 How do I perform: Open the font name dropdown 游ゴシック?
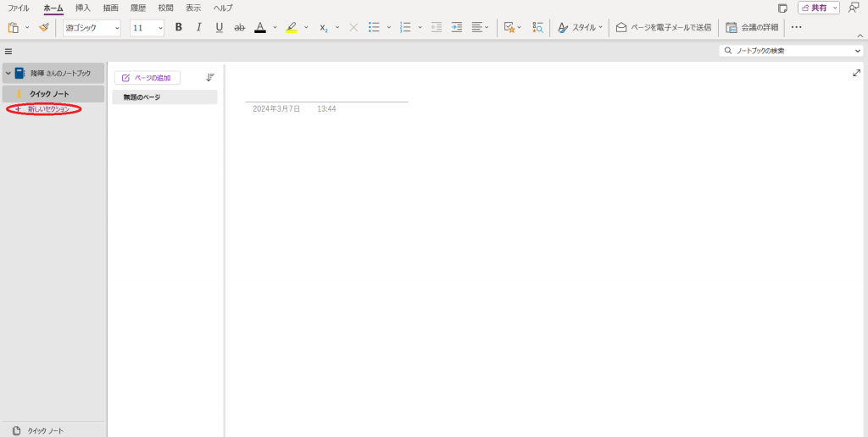click(x=92, y=28)
